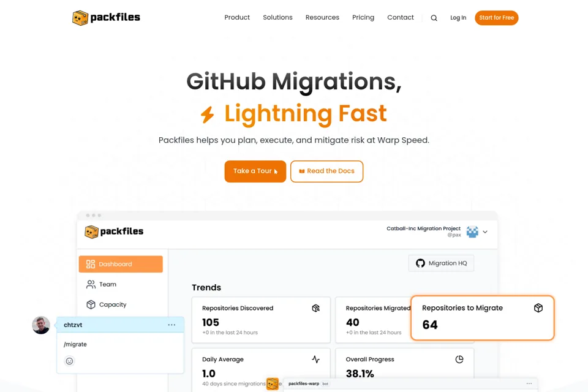Click the lightning bolt icon beside Lightning Fast
This screenshot has width=588, height=392.
pos(207,115)
